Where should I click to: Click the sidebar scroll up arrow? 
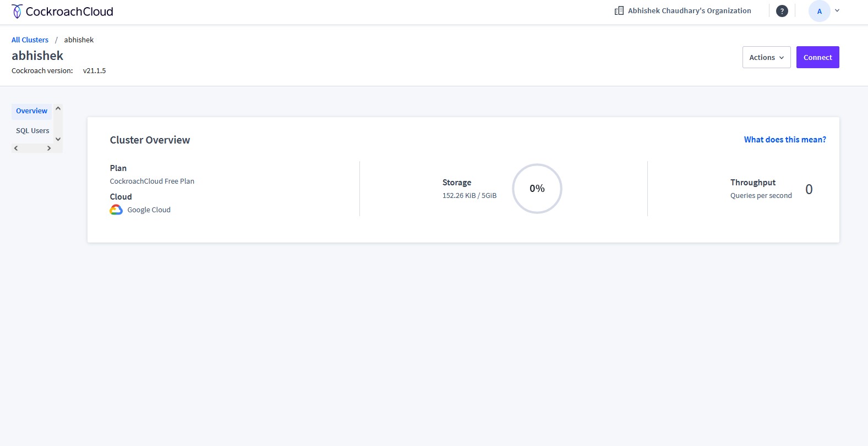[58, 108]
